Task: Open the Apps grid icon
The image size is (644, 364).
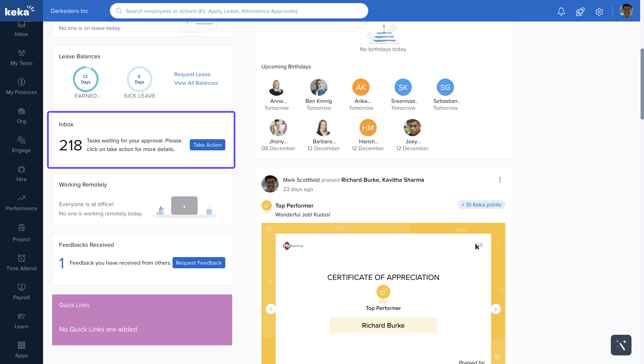Action: tap(21, 350)
